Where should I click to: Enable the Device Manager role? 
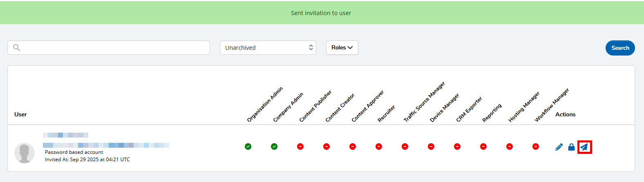(x=431, y=146)
